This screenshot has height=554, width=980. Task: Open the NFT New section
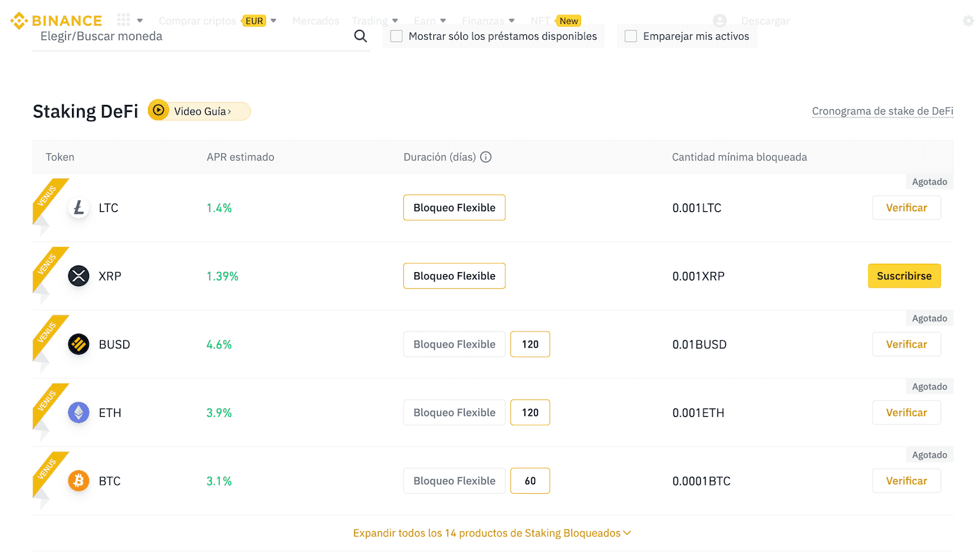pos(556,21)
